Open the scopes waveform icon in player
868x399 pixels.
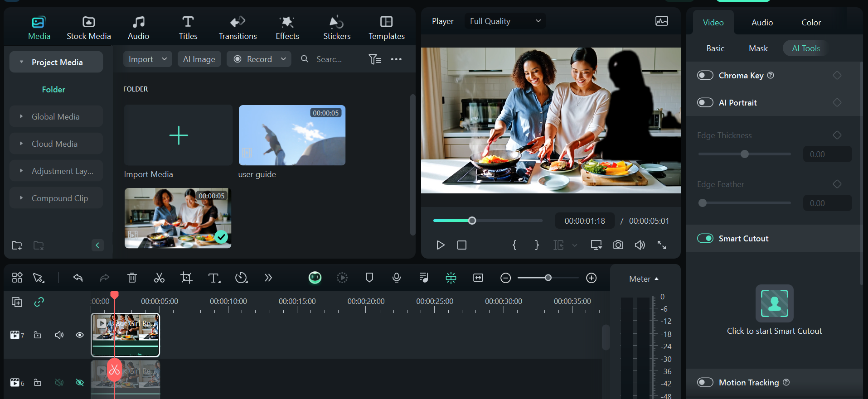click(x=662, y=21)
